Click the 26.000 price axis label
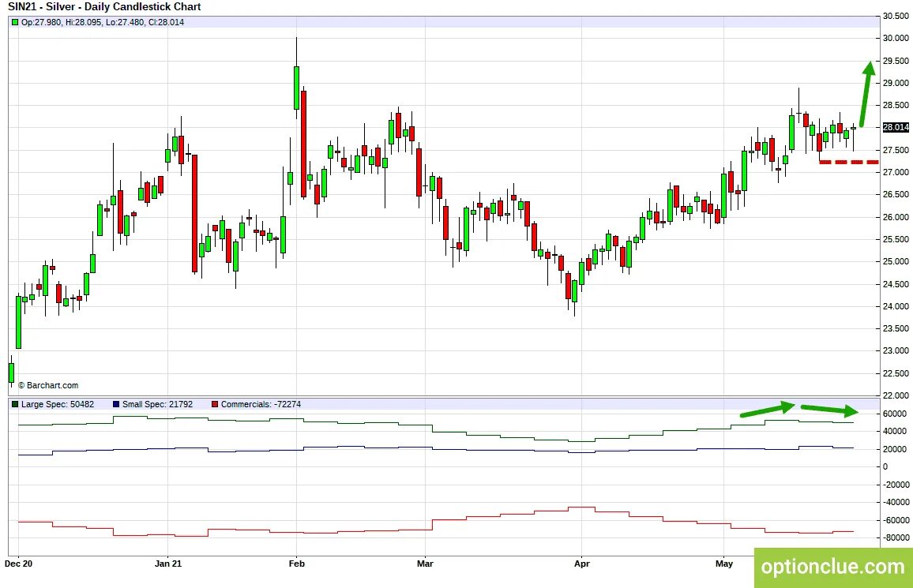 click(896, 217)
